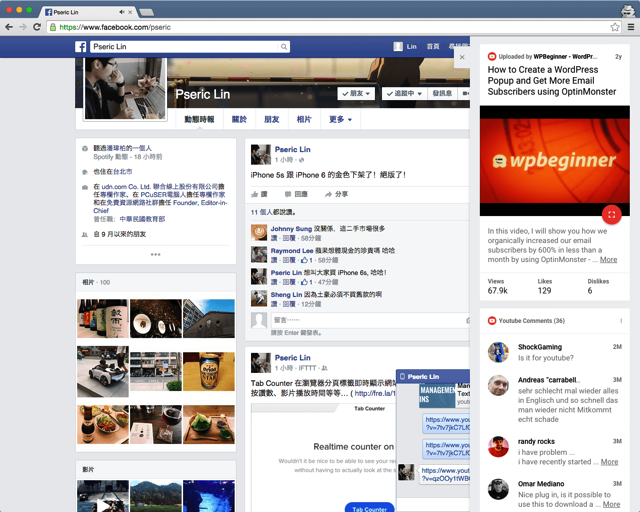Viewport: 640px width, 512px height.
Task: Click the wpbeginner video thumbnail
Action: click(x=555, y=161)
